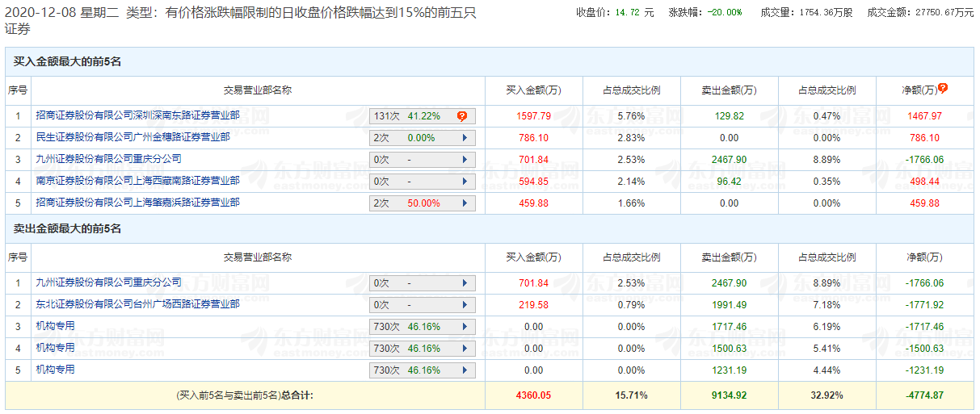
Task: Open 机构专用 link in the 1231.19 row
Action: tap(55, 370)
